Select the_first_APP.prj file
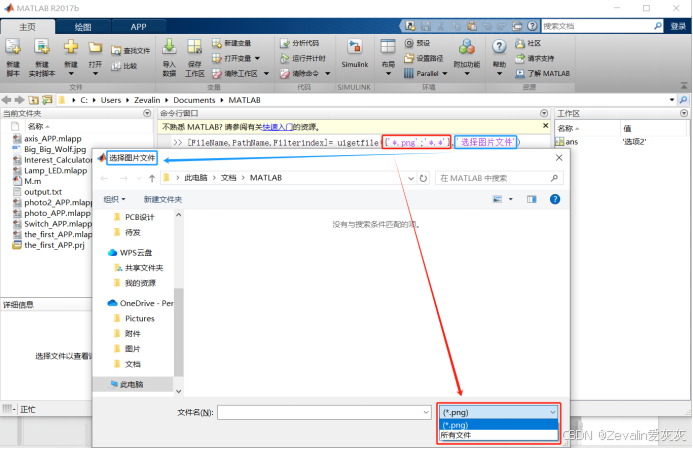The width and height of the screenshot is (693, 449). click(x=52, y=245)
